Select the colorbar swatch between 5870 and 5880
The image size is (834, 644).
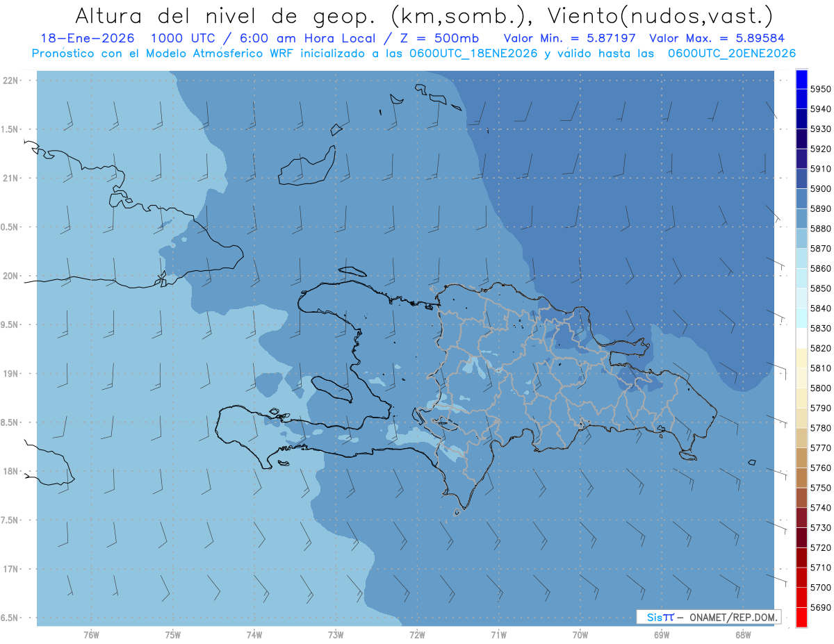click(801, 238)
